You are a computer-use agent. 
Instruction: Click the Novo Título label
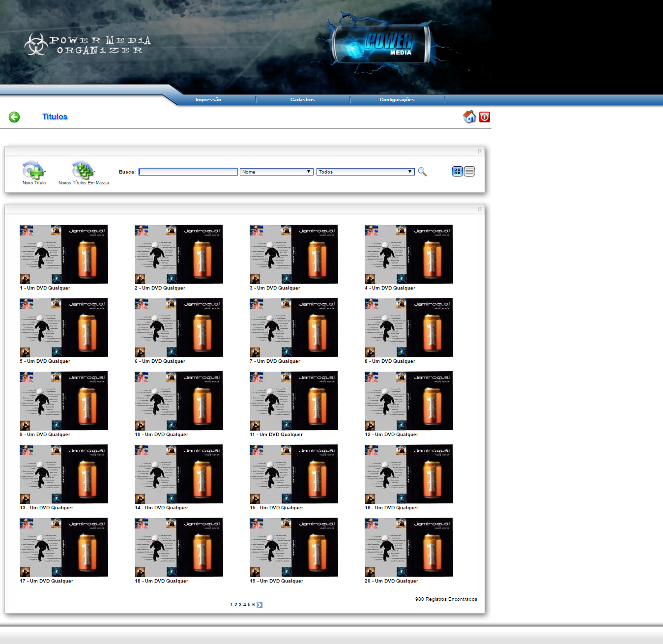point(34,183)
